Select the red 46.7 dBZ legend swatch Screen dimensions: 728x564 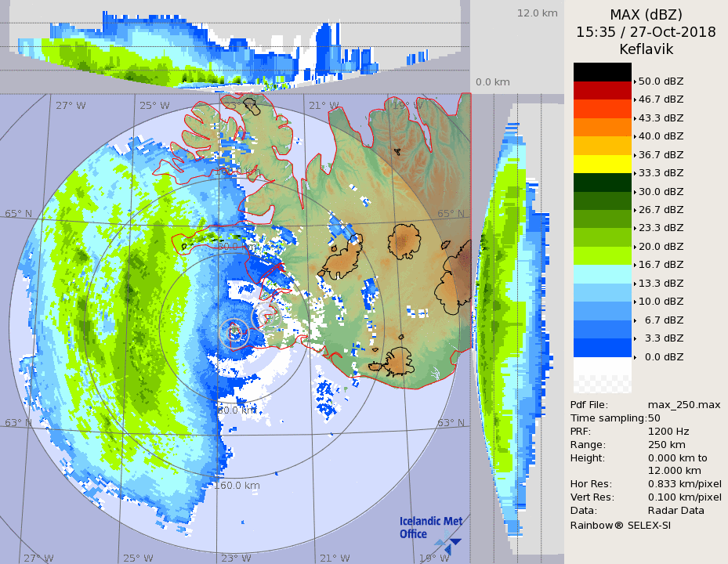point(602,90)
